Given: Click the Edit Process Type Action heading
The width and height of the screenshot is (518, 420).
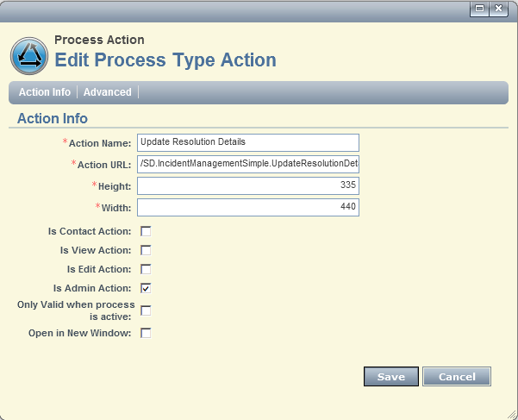Looking at the screenshot, I should tap(165, 60).
